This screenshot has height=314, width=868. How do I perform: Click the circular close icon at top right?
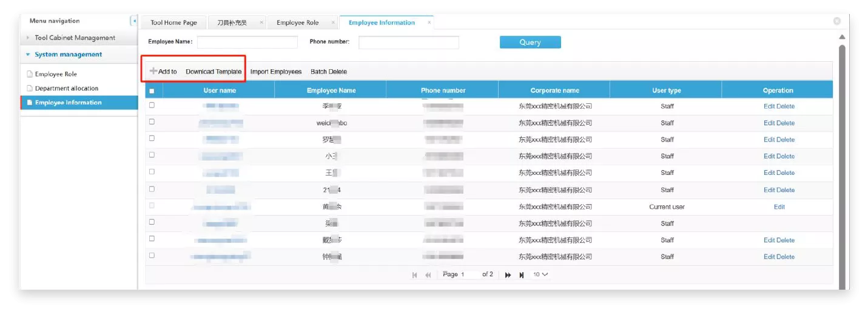coord(837,21)
